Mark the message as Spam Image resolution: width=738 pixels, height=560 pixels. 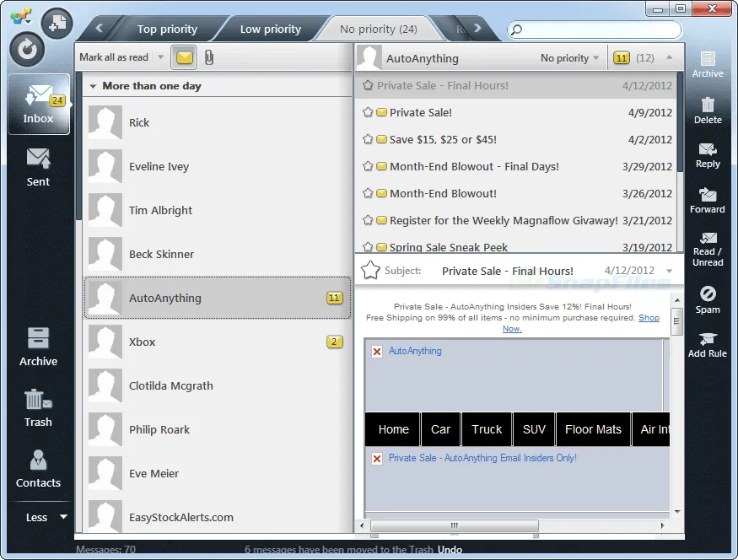708,300
